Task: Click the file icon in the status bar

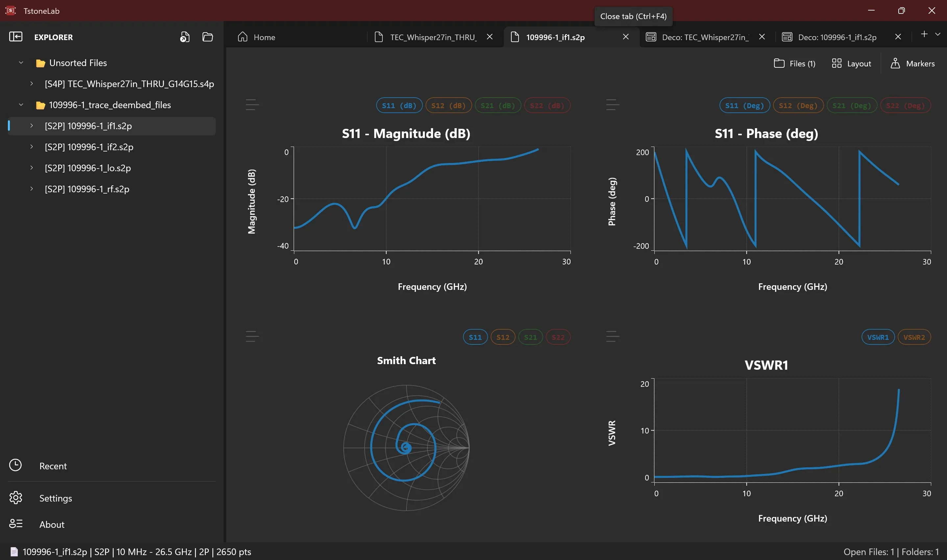Action: coord(14,552)
